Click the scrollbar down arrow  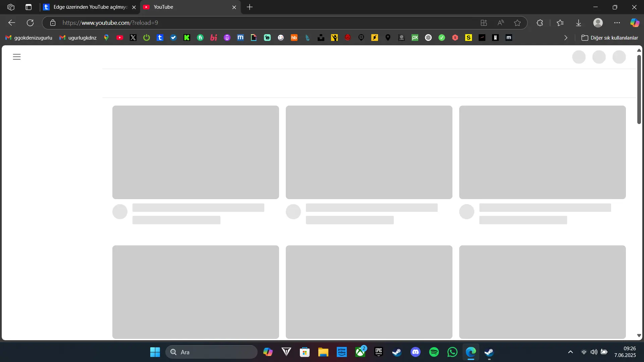(639, 336)
